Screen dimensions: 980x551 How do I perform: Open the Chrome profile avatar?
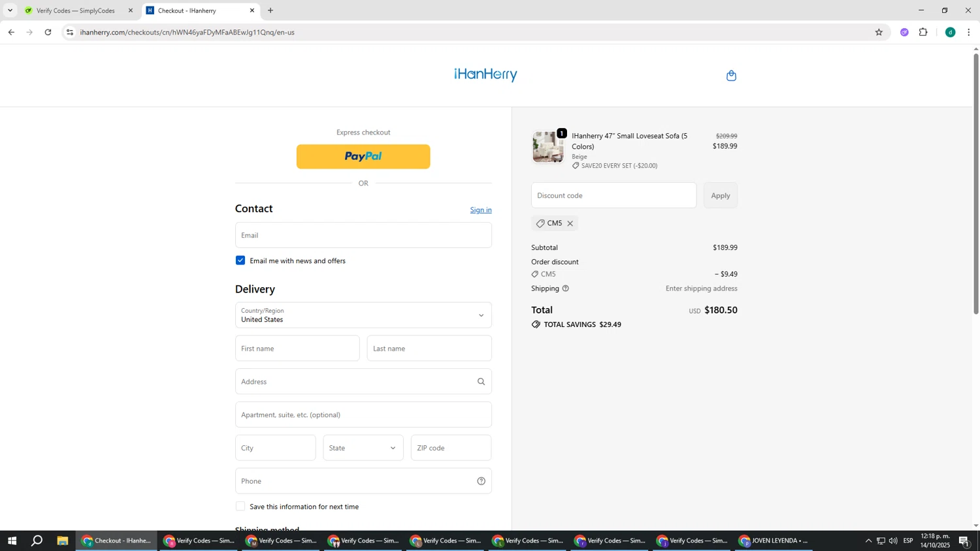pos(950,32)
